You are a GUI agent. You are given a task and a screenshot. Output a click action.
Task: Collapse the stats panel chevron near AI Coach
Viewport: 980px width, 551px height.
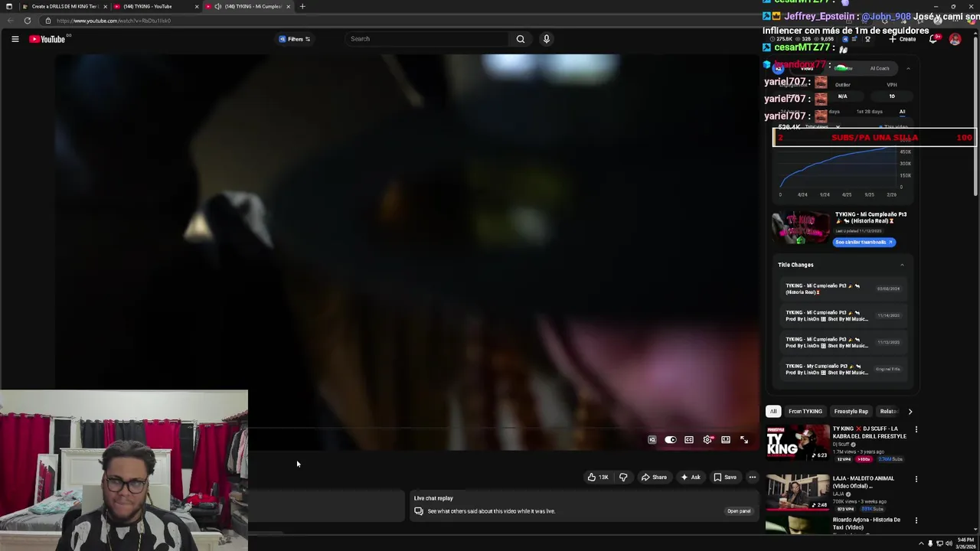(908, 69)
